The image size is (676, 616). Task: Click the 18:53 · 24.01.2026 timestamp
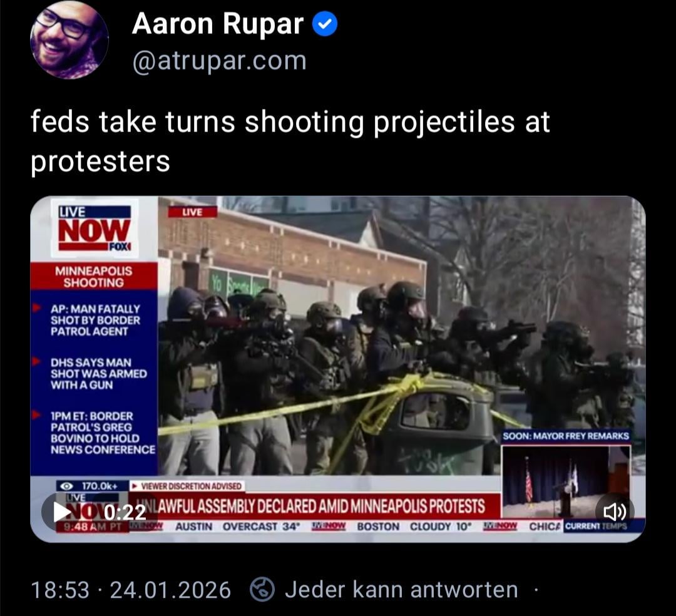tap(131, 590)
